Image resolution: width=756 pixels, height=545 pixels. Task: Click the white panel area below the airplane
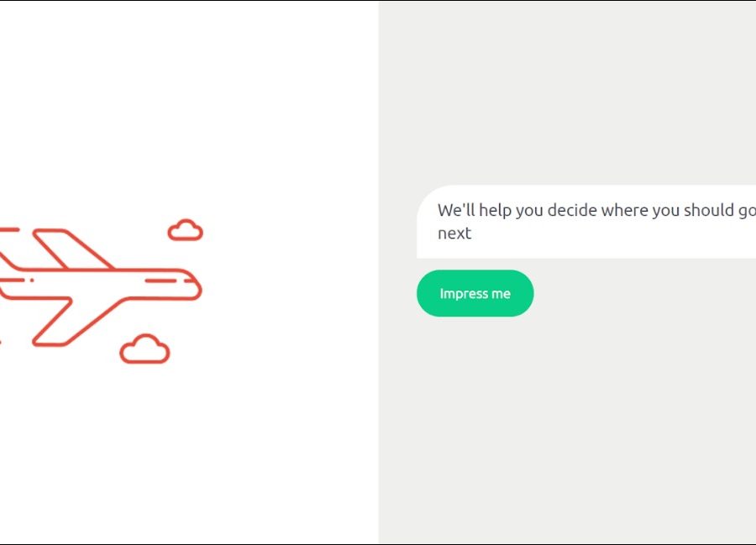point(189,453)
